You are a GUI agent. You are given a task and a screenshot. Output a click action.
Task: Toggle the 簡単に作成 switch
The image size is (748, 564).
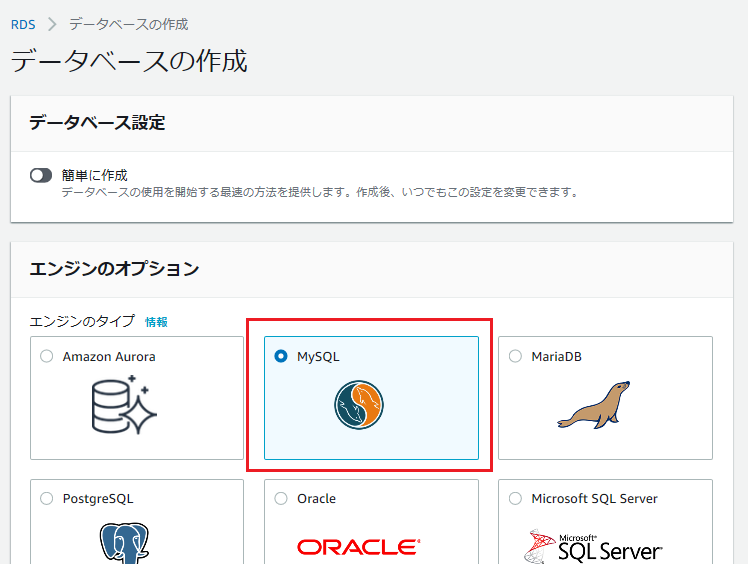click(41, 176)
